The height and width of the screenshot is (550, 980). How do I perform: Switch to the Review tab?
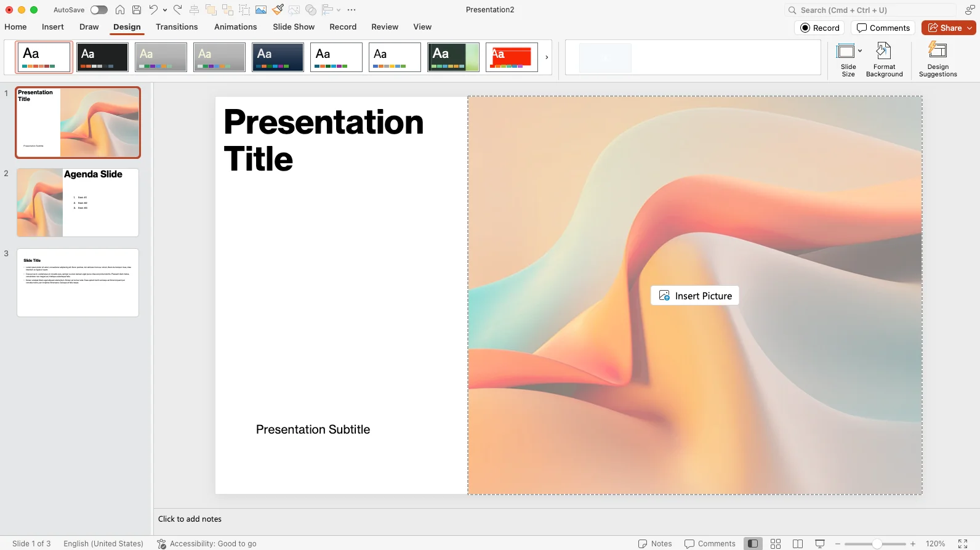point(385,27)
